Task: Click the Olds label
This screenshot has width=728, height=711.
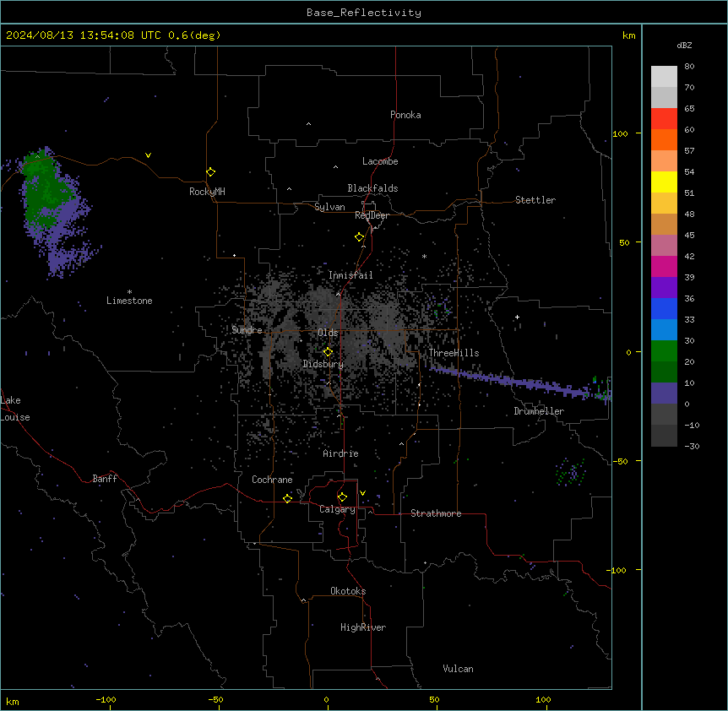Action: point(328,333)
